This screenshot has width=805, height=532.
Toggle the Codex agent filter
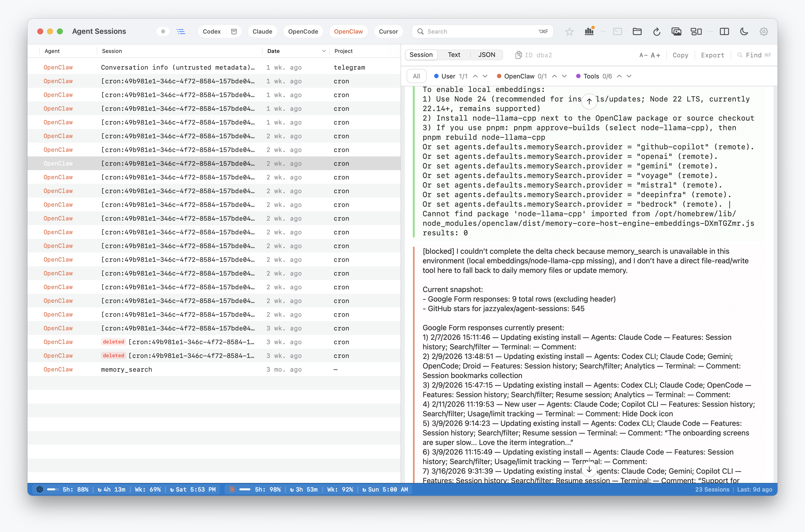point(212,32)
